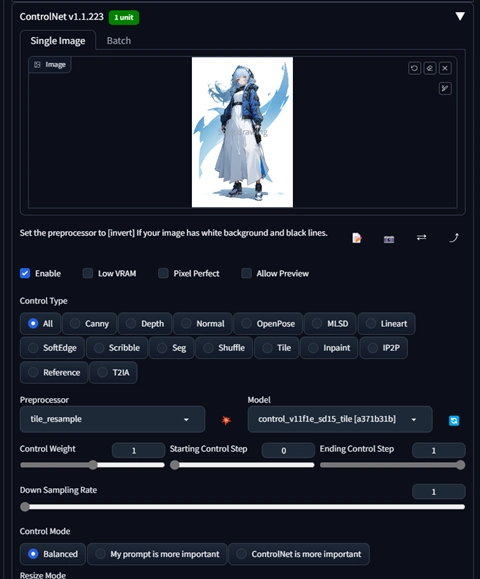The image size is (480, 579).
Task: Select Scribble control type
Action: 117,348
